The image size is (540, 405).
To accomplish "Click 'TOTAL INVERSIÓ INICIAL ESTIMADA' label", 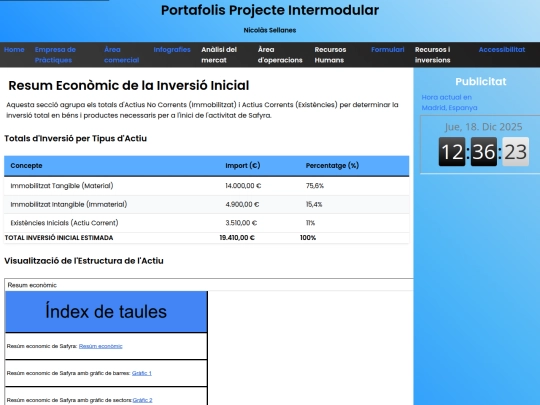I will tap(59, 238).
